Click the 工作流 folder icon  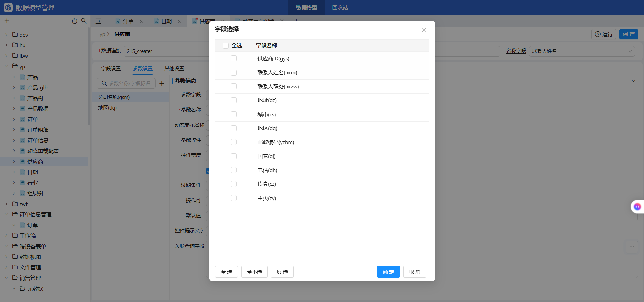(15, 235)
